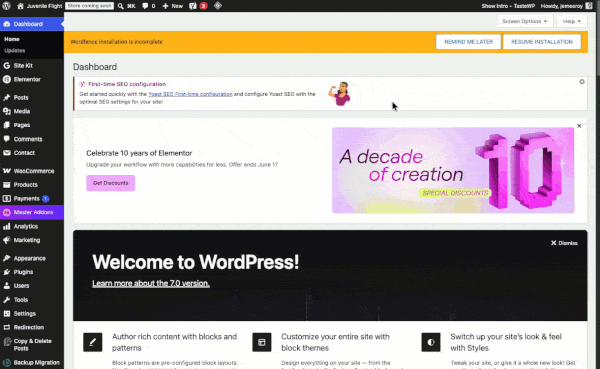This screenshot has height=369, width=600.
Task: Click the block themes layout icon
Action: [x=262, y=342]
